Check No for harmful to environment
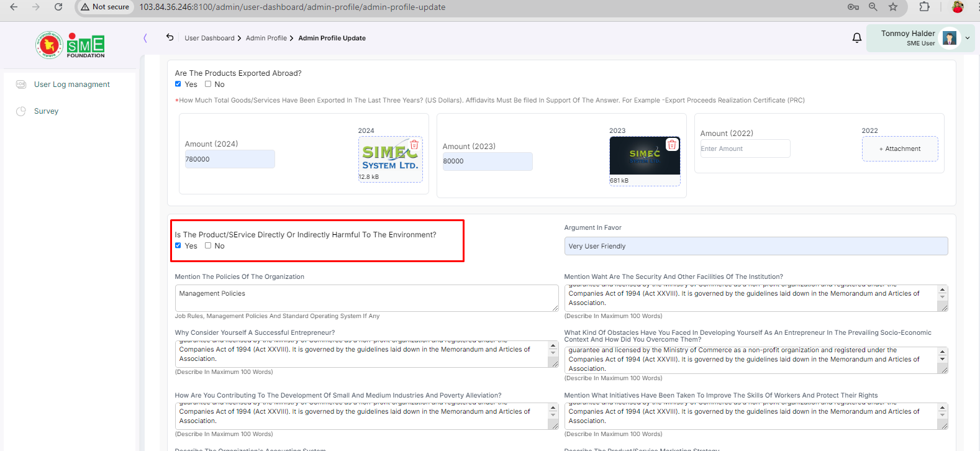This screenshot has width=980, height=451. tap(208, 245)
